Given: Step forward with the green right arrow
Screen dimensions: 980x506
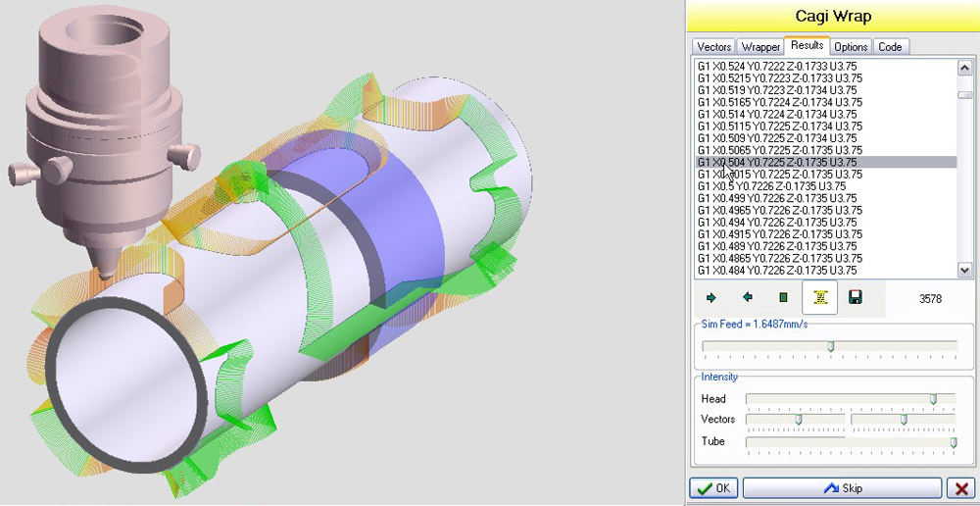Looking at the screenshot, I should point(710,298).
